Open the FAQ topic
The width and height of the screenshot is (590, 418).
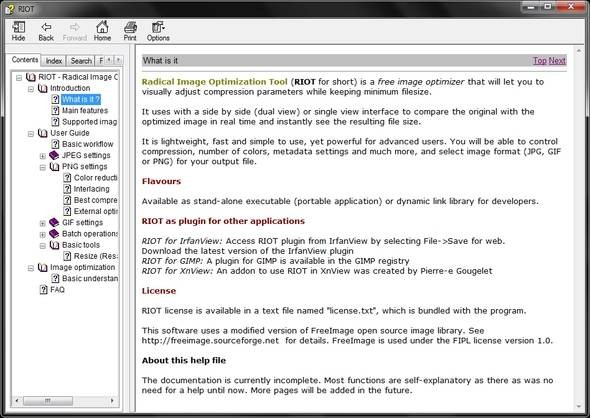[x=57, y=290]
